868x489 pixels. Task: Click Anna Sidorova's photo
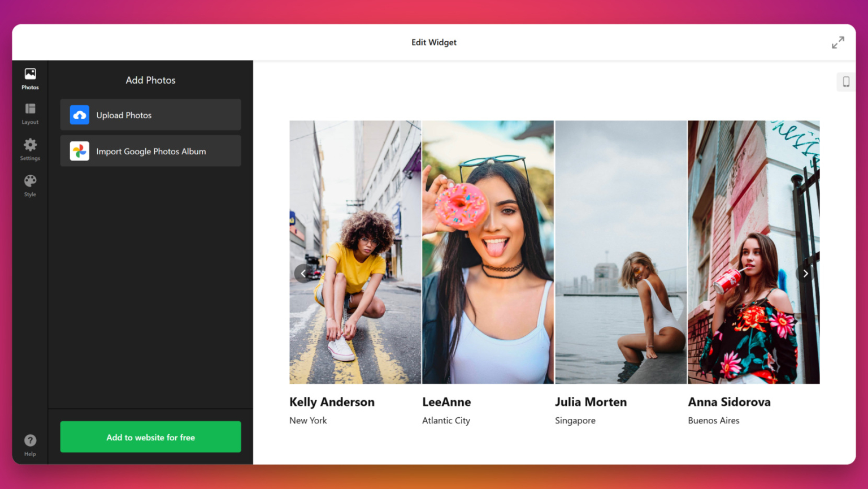click(753, 252)
